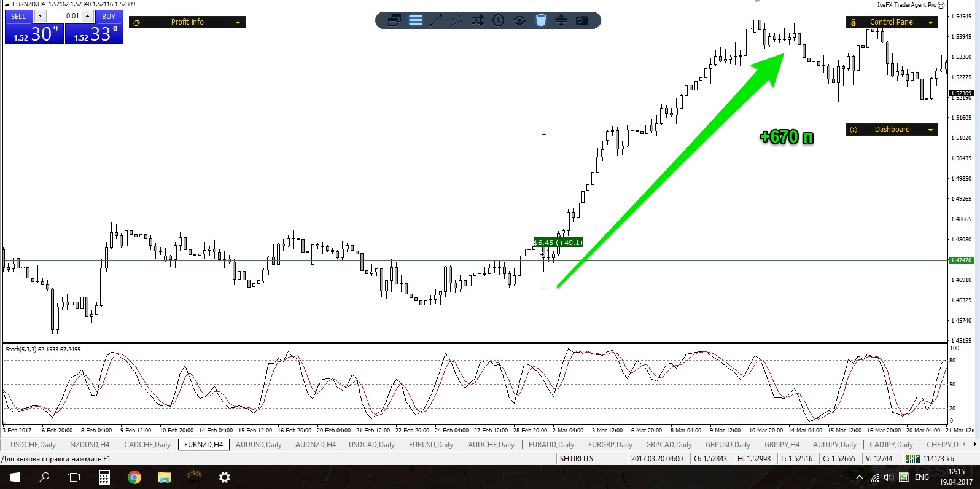
Task: Open the EURGBP,Daily chart tab
Action: (x=610, y=445)
